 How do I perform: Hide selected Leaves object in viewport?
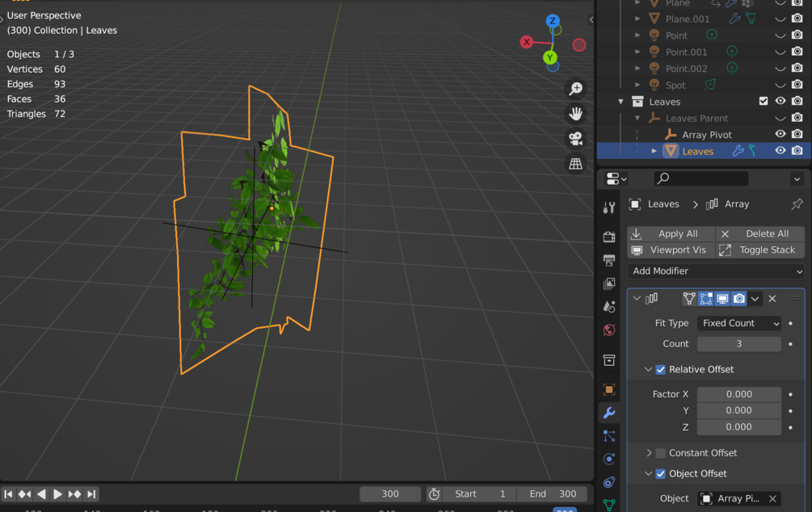pyautogui.click(x=780, y=151)
